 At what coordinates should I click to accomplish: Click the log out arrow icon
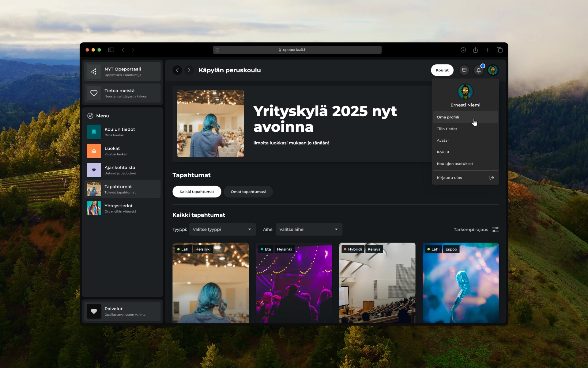click(x=492, y=178)
